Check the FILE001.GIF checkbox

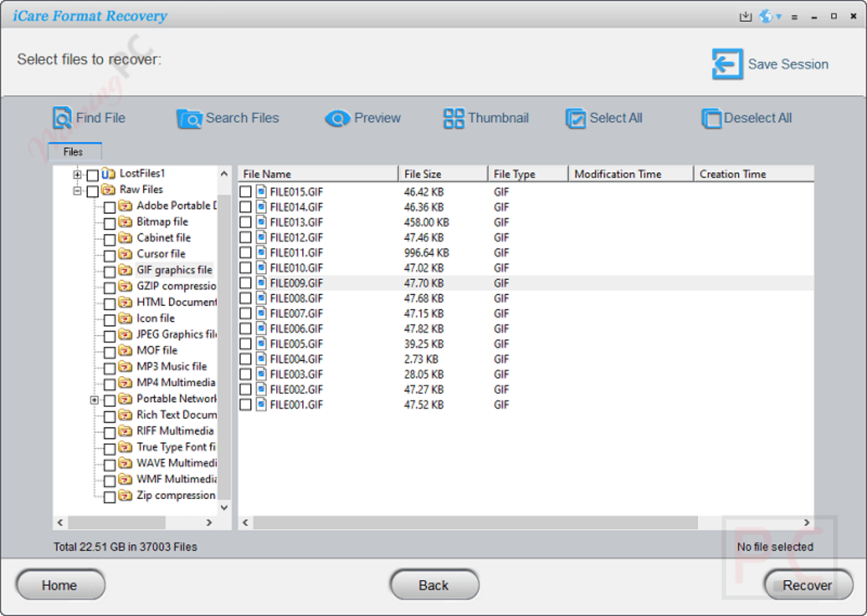pos(246,404)
